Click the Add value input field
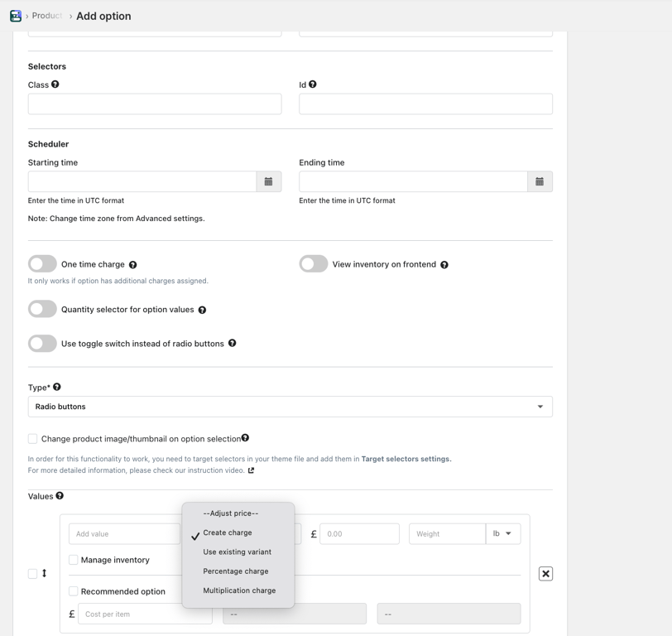The height and width of the screenshot is (636, 672). [x=124, y=534]
